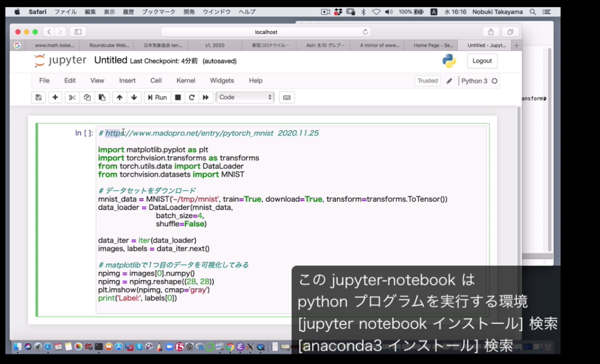
Task: Log out of Jupyter with Logout button
Action: (x=482, y=61)
